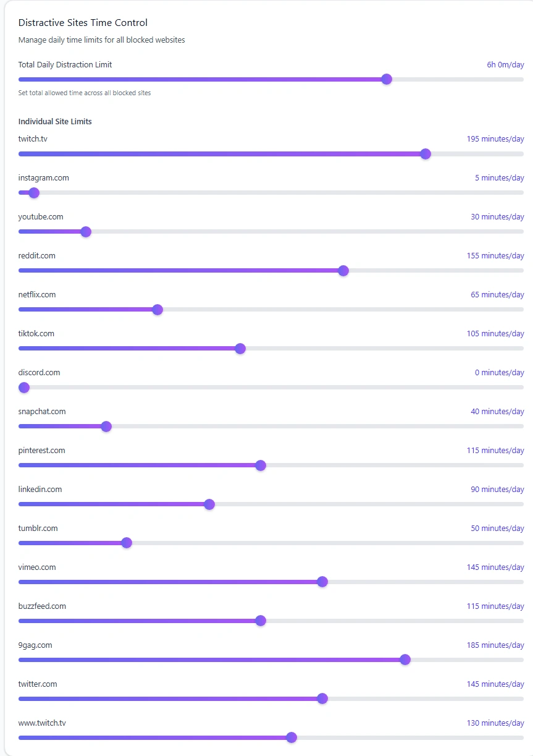
Task: Click the netflix.com slider thumb
Action: click(157, 310)
